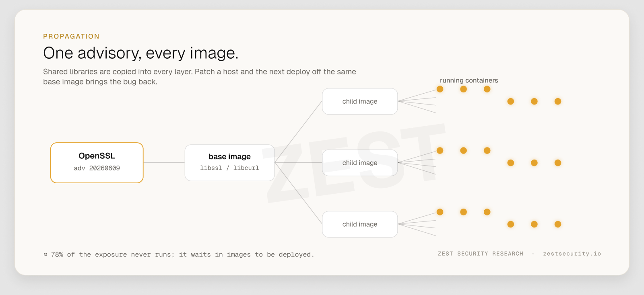Click the OpenSSL advisory node
Screen dimensions: 644x295
[x=97, y=163]
